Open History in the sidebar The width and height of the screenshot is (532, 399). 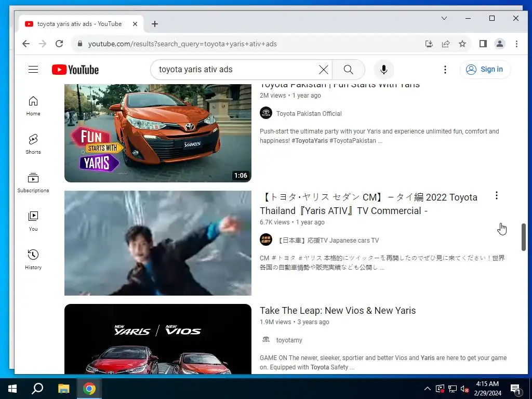tap(33, 260)
